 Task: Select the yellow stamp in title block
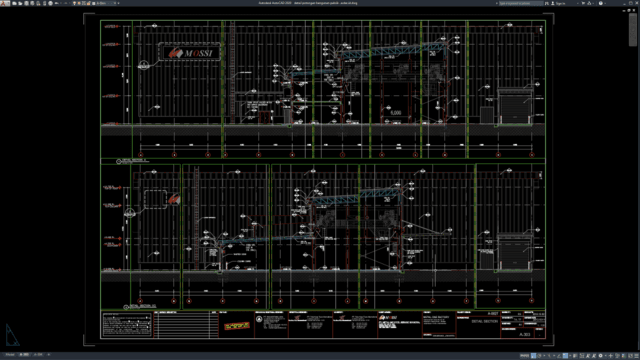tap(237, 326)
